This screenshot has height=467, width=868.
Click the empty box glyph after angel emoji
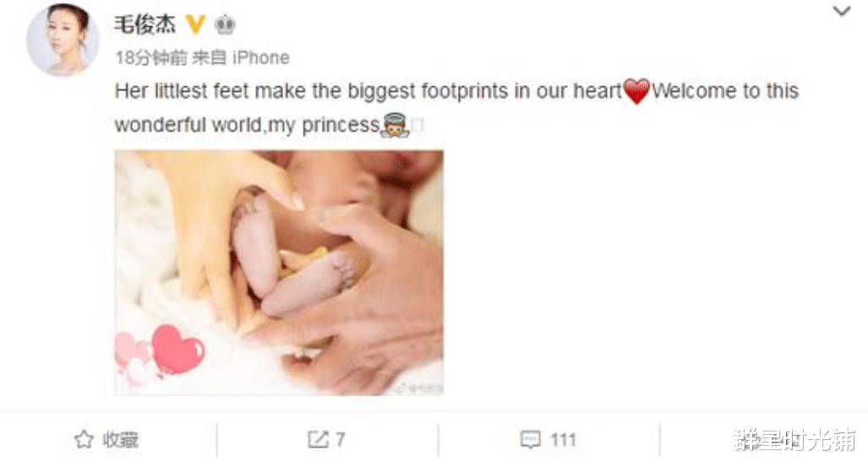pyautogui.click(x=418, y=126)
